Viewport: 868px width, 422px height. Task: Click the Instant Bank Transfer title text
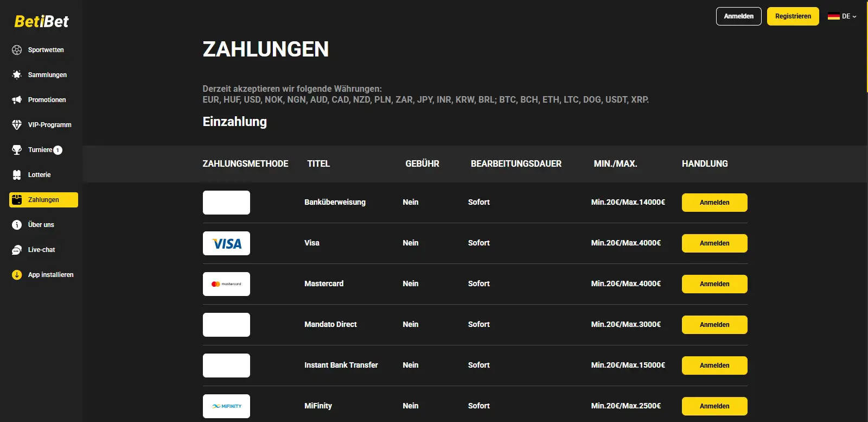click(x=341, y=365)
